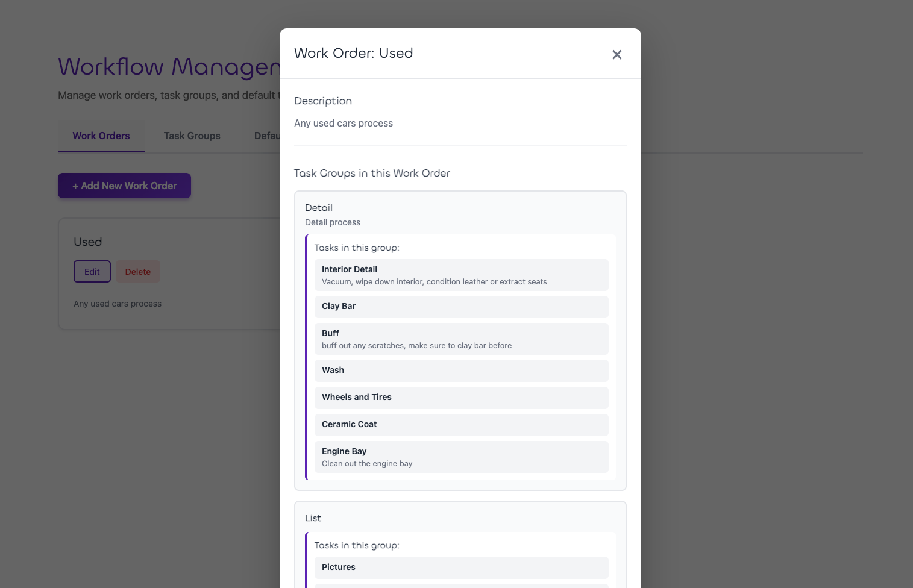Select the Ceramic Coat task
The image size is (913, 588).
(x=461, y=425)
